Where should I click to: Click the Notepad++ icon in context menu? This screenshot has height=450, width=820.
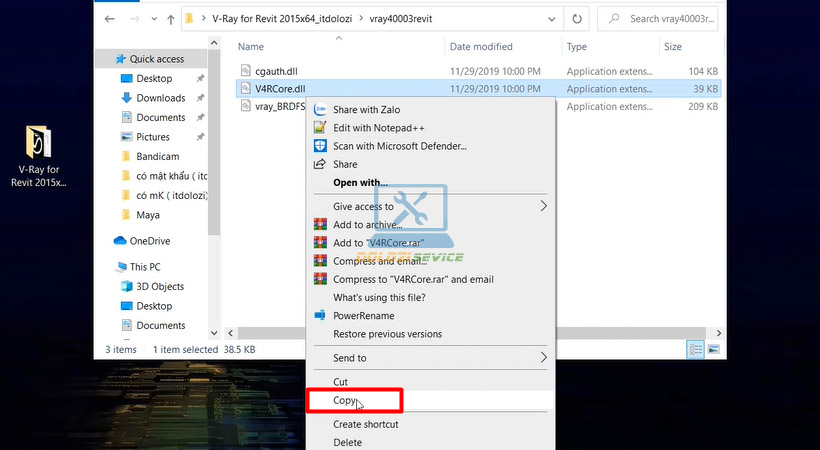point(320,128)
